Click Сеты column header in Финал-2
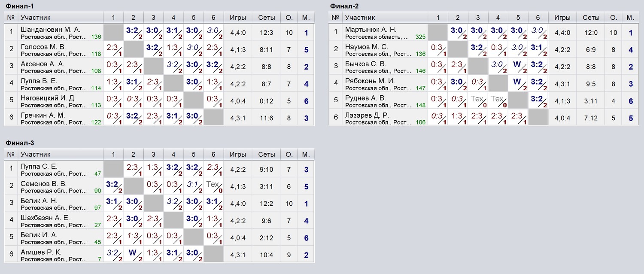Viewport: 644px width, 274px height. pyautogui.click(x=591, y=18)
